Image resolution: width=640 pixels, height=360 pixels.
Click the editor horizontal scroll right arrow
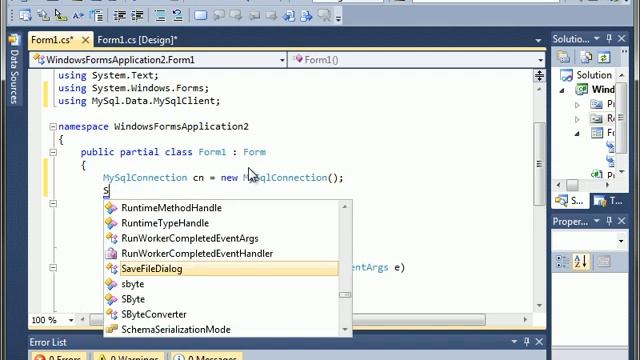[525, 320]
